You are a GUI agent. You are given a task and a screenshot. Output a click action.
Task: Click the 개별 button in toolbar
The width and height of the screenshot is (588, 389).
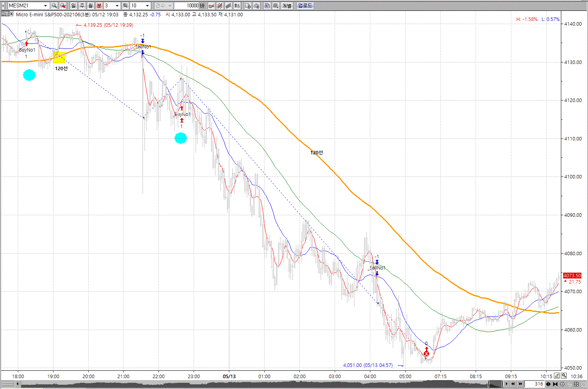pyautogui.click(x=287, y=5)
